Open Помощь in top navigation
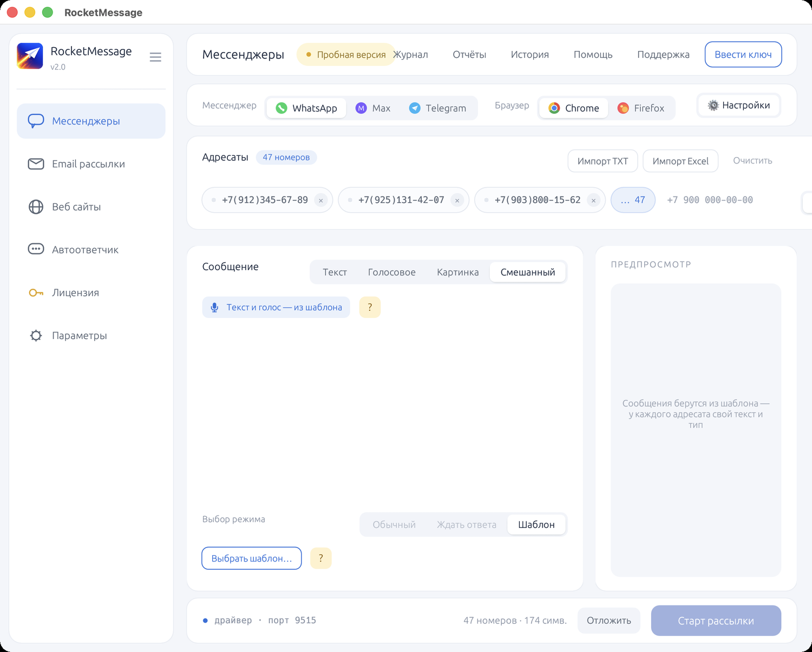The image size is (812, 652). tap(593, 55)
